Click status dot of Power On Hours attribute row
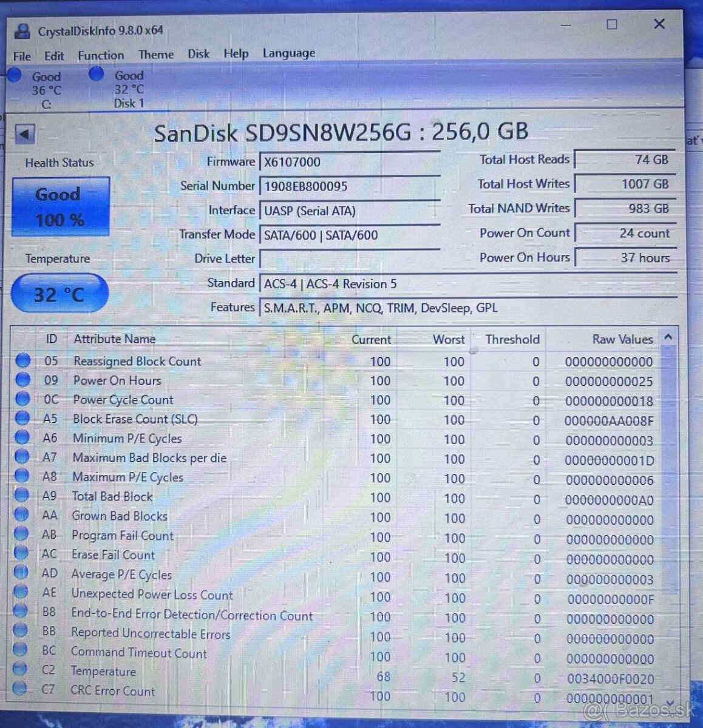This screenshot has height=728, width=703. click(22, 380)
